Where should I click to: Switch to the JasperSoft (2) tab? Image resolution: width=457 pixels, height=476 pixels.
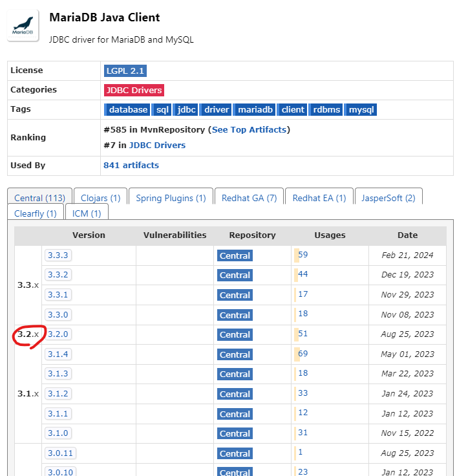click(388, 198)
